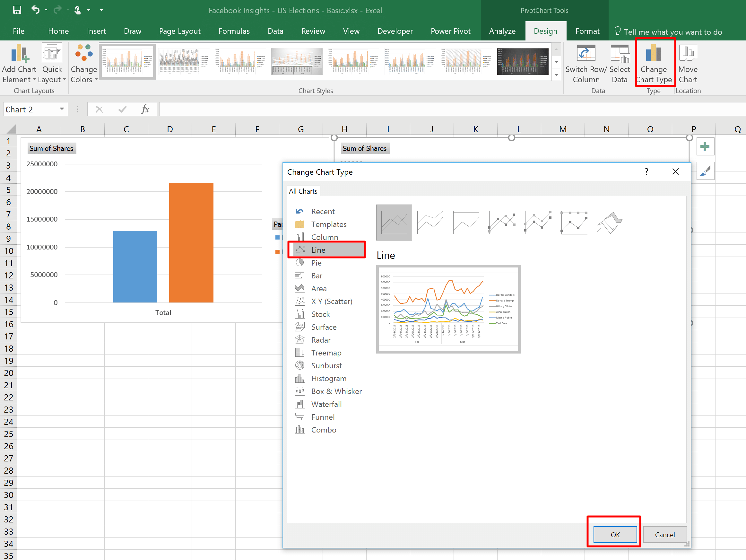The width and height of the screenshot is (746, 560).
Task: Open Quick Layout gallery
Action: (x=52, y=64)
